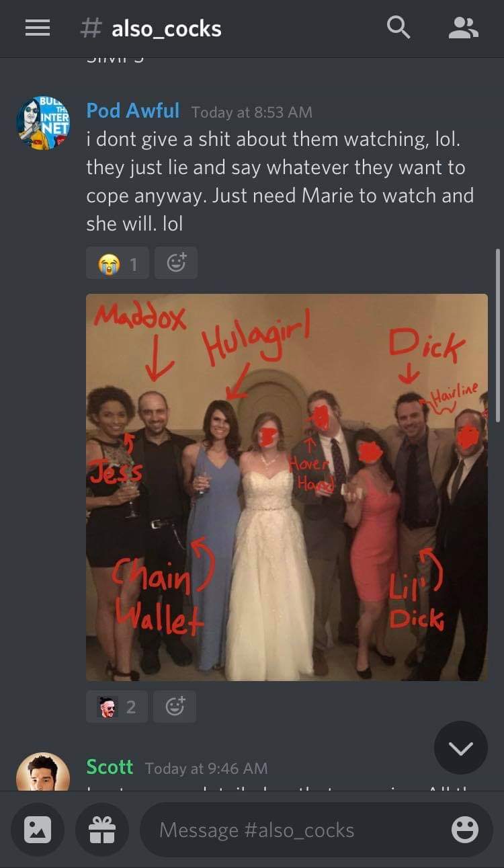Open Scott's username profile
504x868 pixels.
pyautogui.click(x=110, y=766)
